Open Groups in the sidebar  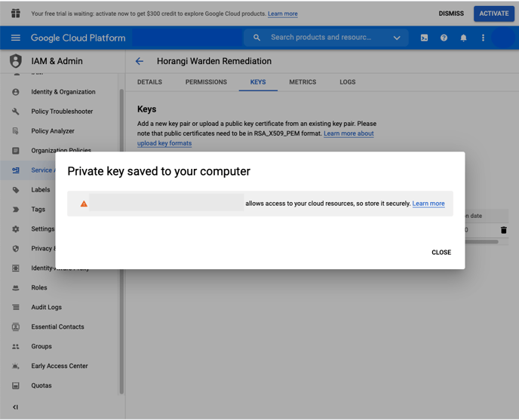click(x=41, y=347)
